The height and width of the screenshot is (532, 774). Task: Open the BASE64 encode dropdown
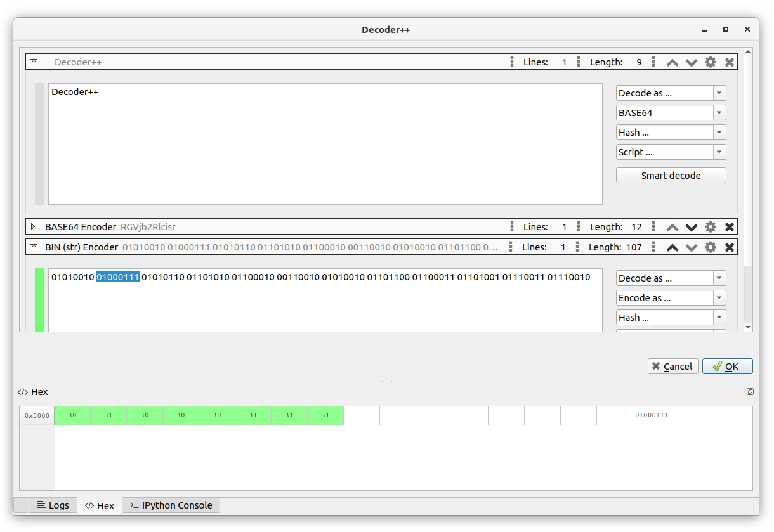[671, 113]
